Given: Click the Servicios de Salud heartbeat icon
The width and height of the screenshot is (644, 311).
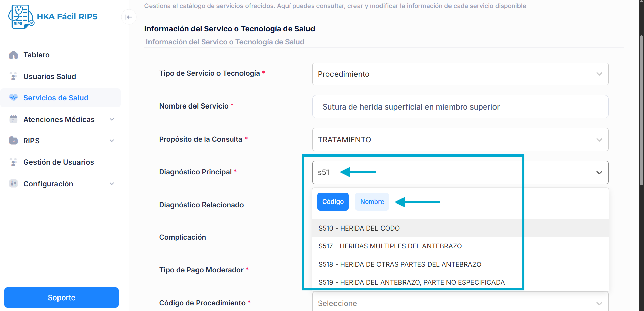Looking at the screenshot, I should click(14, 98).
